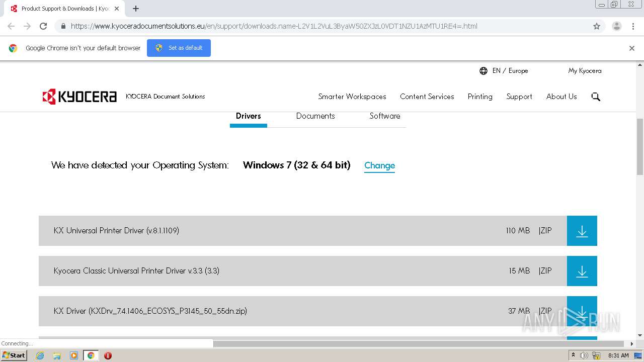Open the Support menu

pos(519,97)
